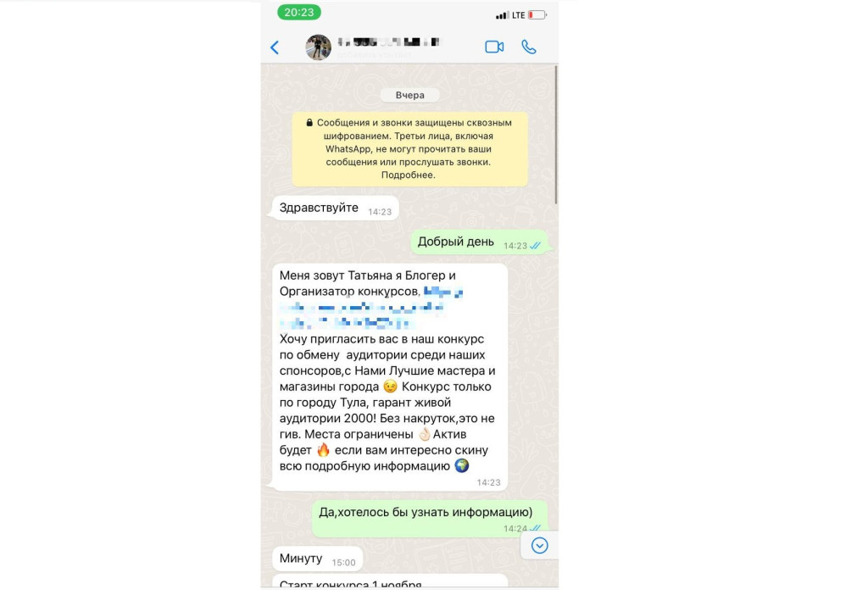Select the 'Здравствуйте' message bubble

[335, 208]
